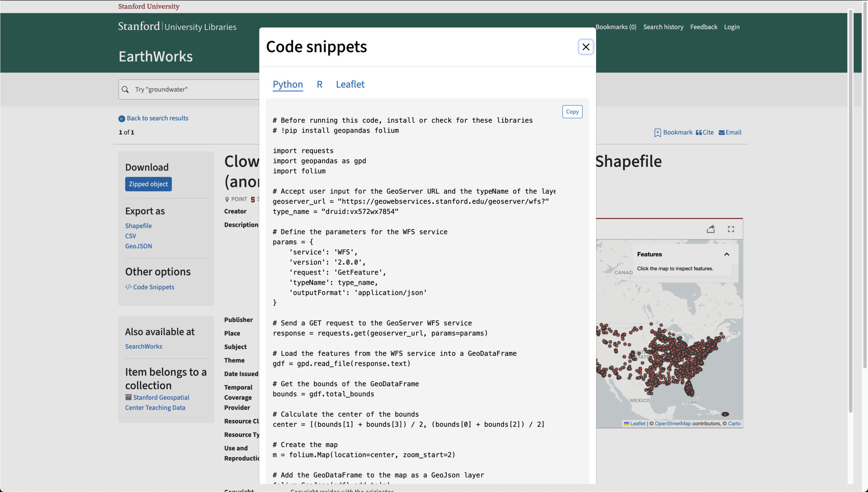868x492 pixels.
Task: Click the Bookmark icon link
Action: (657, 133)
